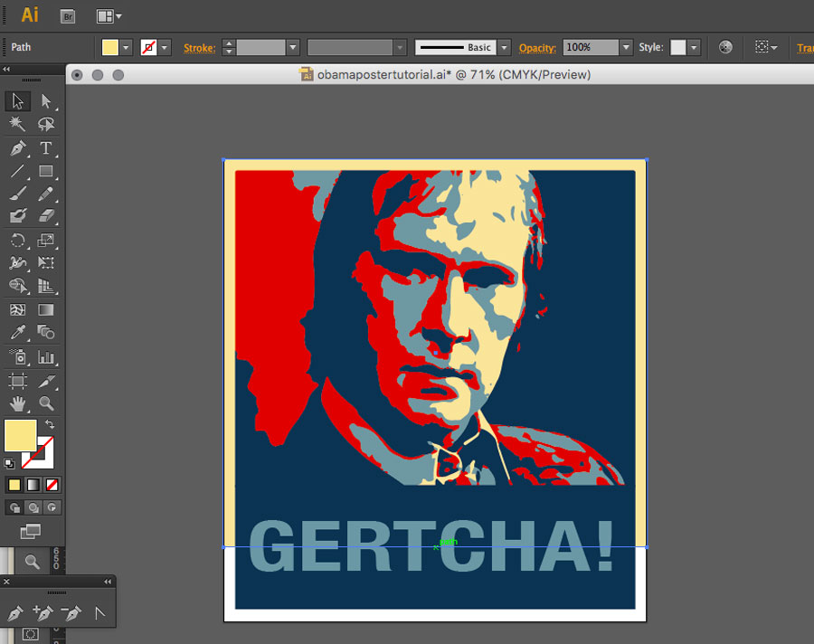Select the Paintbrush tool

tap(18, 194)
